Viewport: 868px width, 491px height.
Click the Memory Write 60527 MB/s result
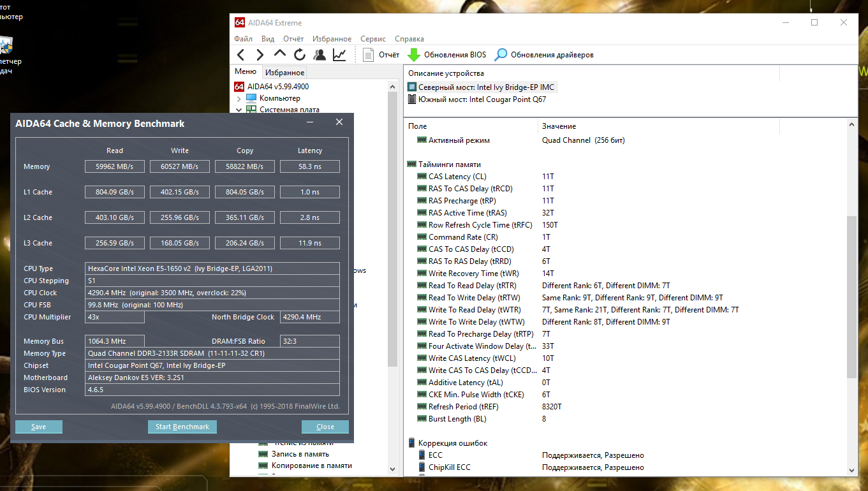(x=180, y=166)
